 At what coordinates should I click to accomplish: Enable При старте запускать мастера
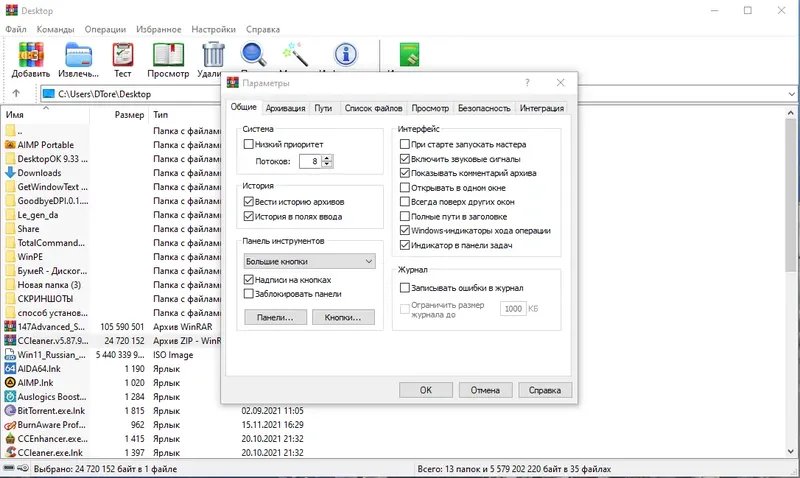(405, 144)
